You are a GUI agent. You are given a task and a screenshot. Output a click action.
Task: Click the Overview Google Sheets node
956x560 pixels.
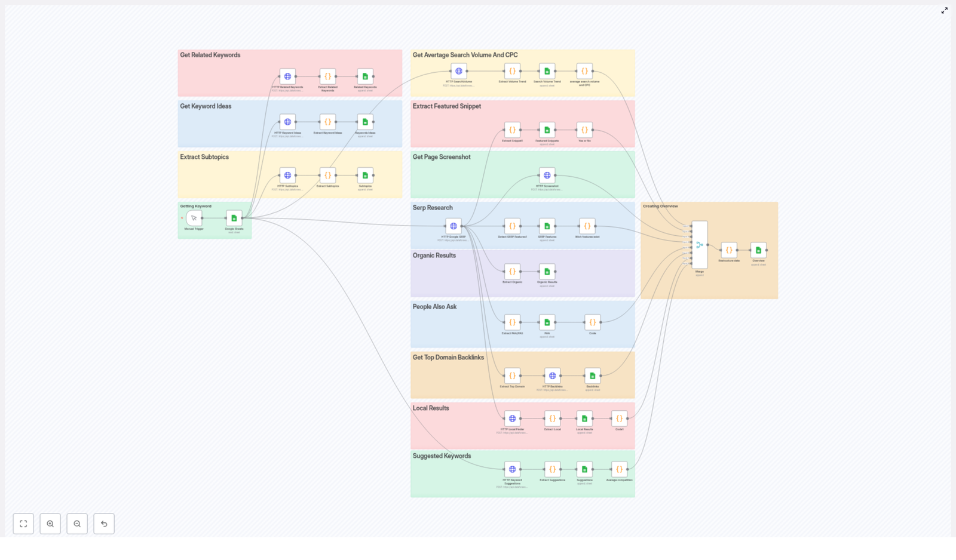point(758,250)
